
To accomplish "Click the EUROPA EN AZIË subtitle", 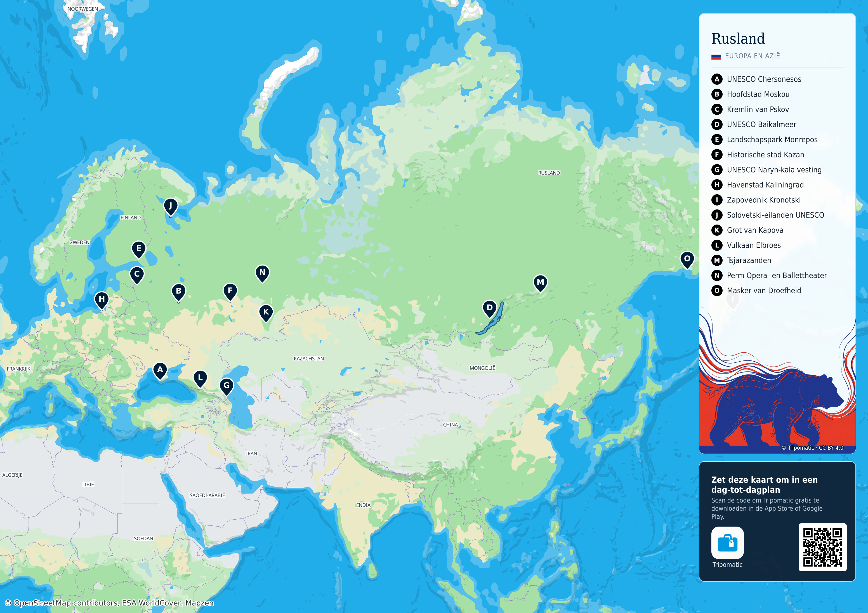I will point(752,56).
